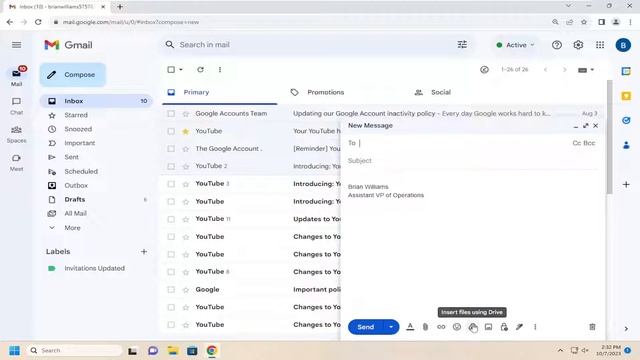Screen dimensions: 640x360
Task: Show search options filter icon
Action: (462, 45)
